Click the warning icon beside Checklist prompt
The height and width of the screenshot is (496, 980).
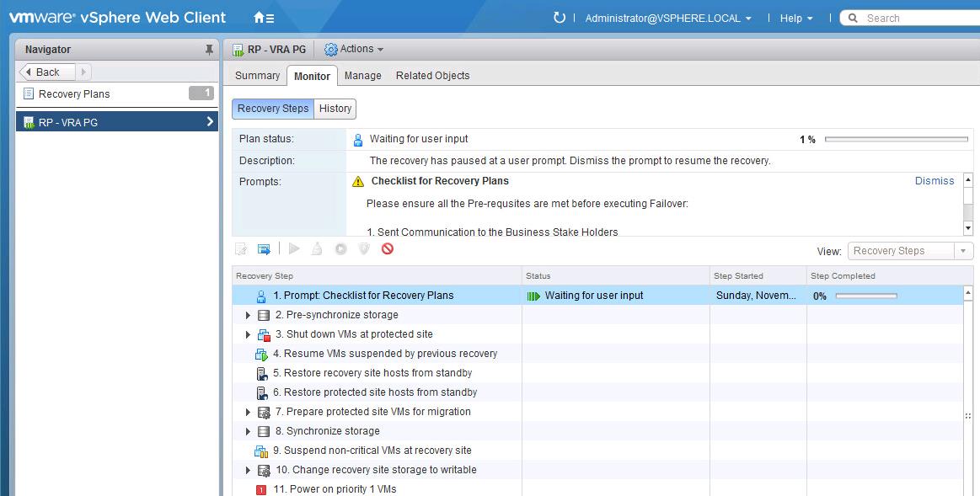coord(357,181)
